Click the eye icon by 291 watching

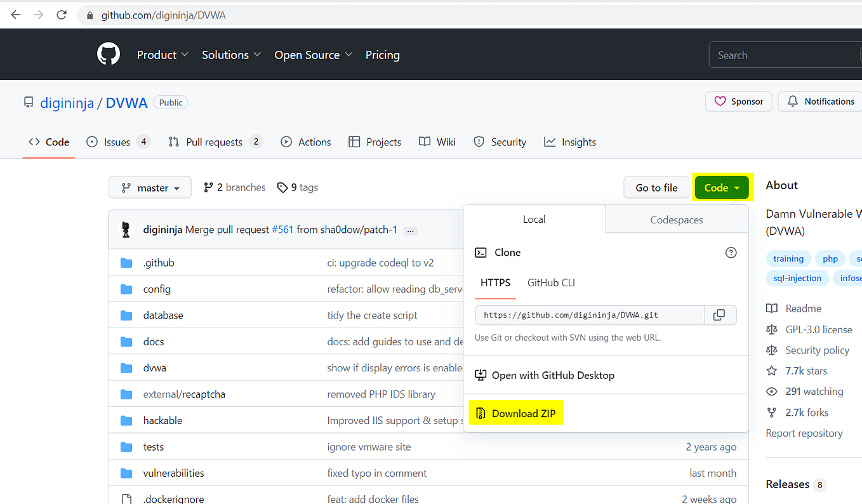[x=772, y=392]
